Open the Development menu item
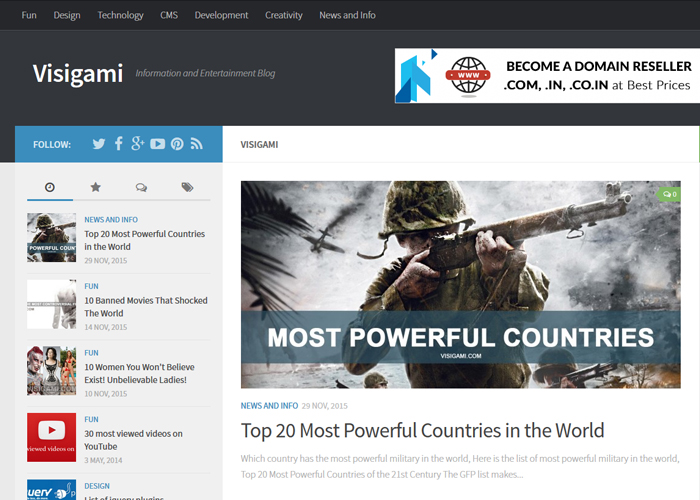The height and width of the screenshot is (500, 700). click(221, 15)
